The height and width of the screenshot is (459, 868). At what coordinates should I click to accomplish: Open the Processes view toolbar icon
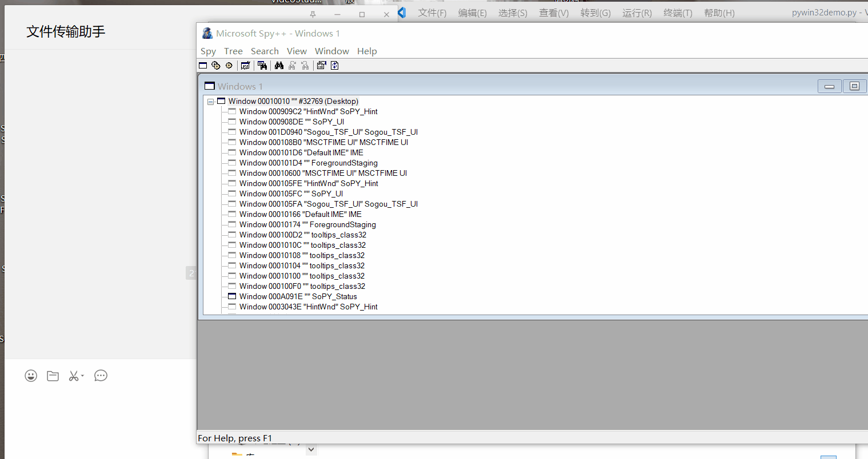[216, 66]
